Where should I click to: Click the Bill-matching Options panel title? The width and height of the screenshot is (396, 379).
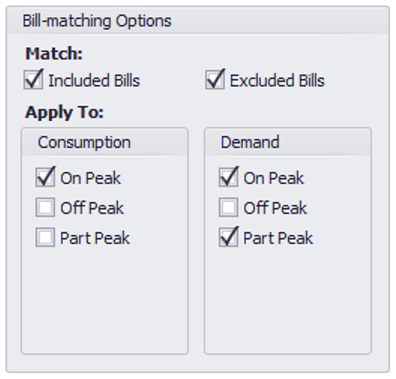(x=97, y=21)
